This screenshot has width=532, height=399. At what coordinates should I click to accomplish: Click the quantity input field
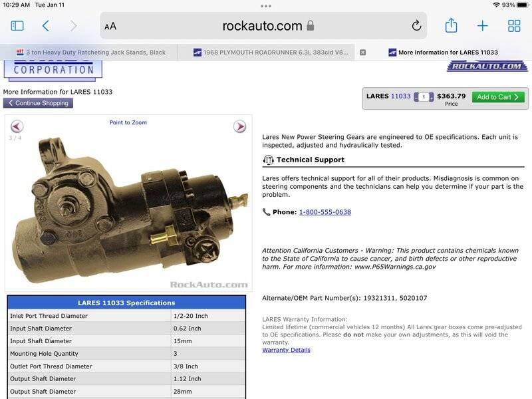pyautogui.click(x=424, y=97)
